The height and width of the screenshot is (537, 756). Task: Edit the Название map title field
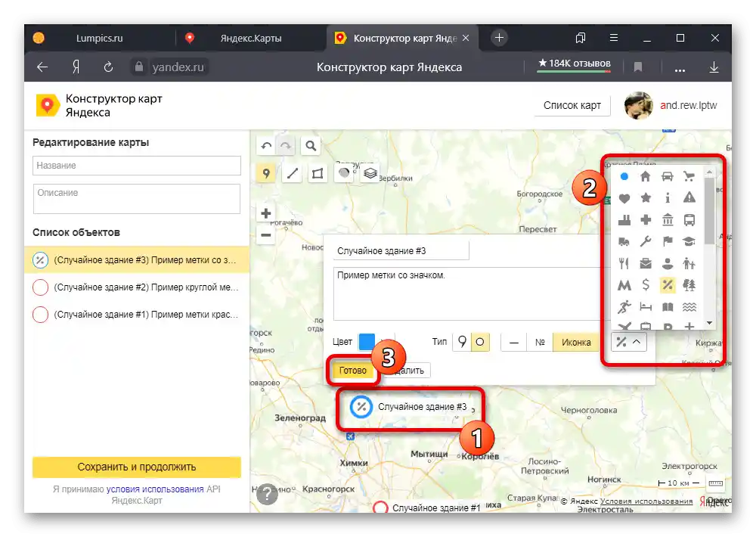point(137,166)
